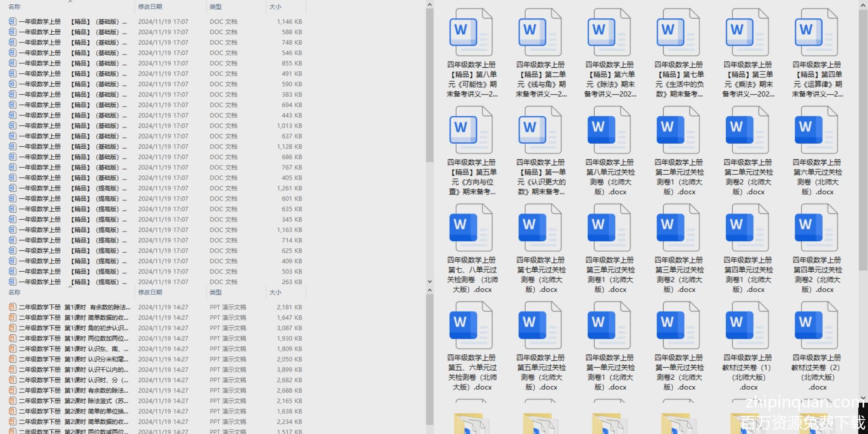Open Word icon for 第八单元《可能性》期末备考讲义
This screenshot has width=868, height=434.
tap(471, 33)
